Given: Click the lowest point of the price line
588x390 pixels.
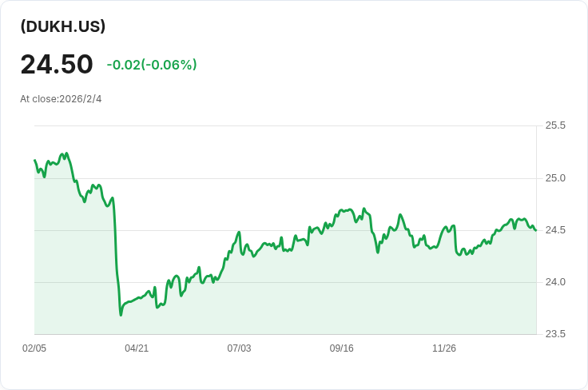Looking at the screenshot, I should pyautogui.click(x=121, y=315).
